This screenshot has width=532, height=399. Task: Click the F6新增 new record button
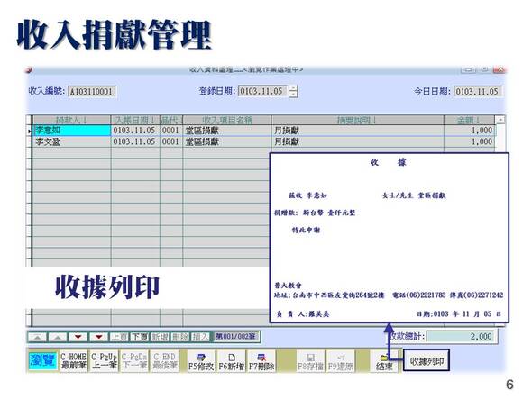(232, 362)
